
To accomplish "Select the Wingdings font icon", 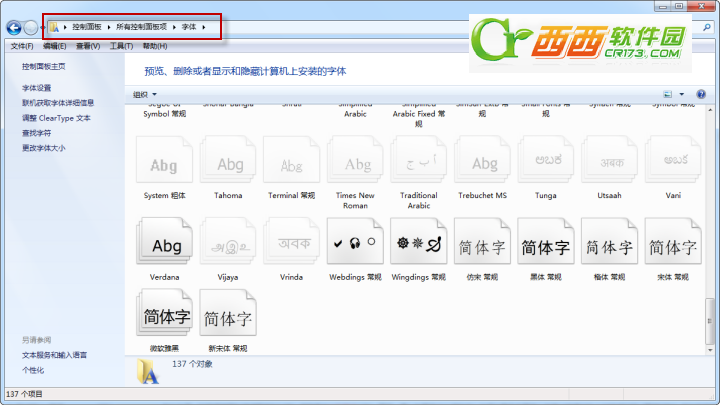I will coord(418,242).
